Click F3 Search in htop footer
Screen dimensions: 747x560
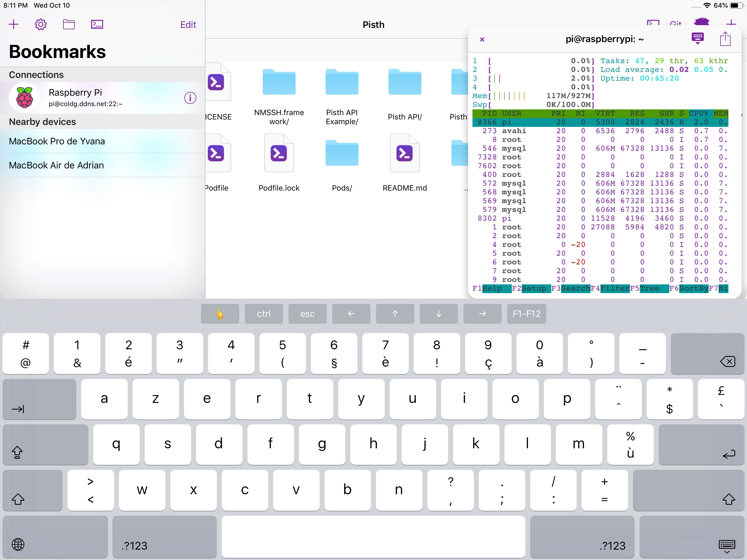coord(571,288)
